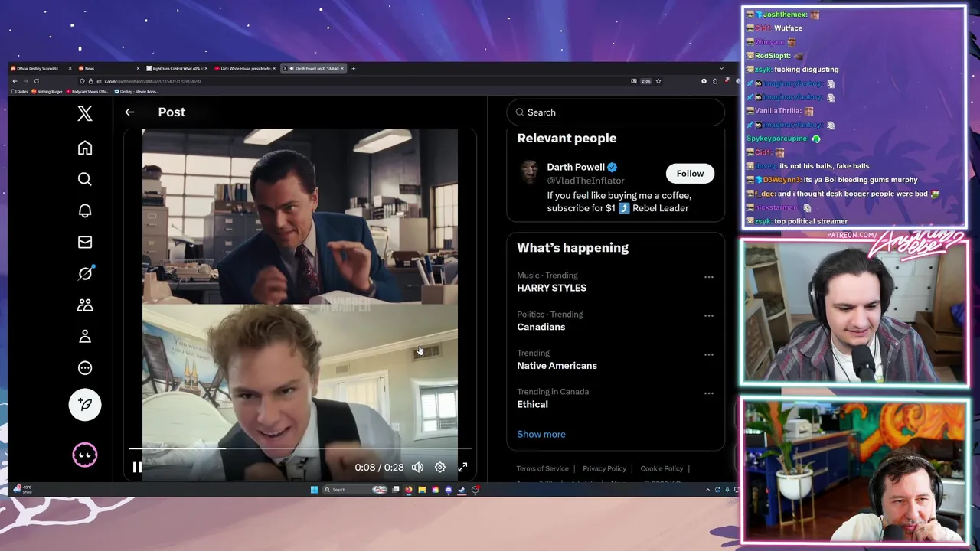980x551 pixels.
Task: Compose a new post with feather button
Action: point(85,404)
